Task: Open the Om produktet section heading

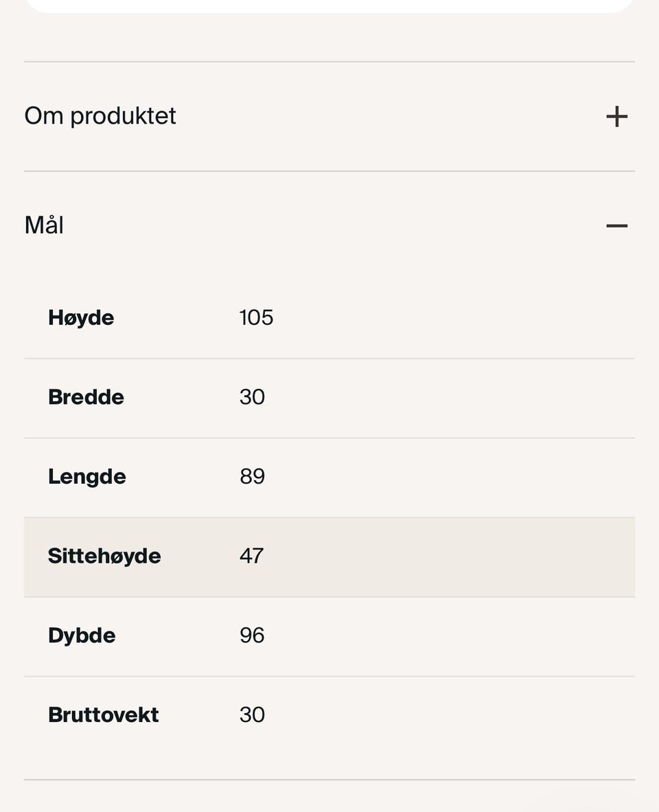Action: point(100,116)
